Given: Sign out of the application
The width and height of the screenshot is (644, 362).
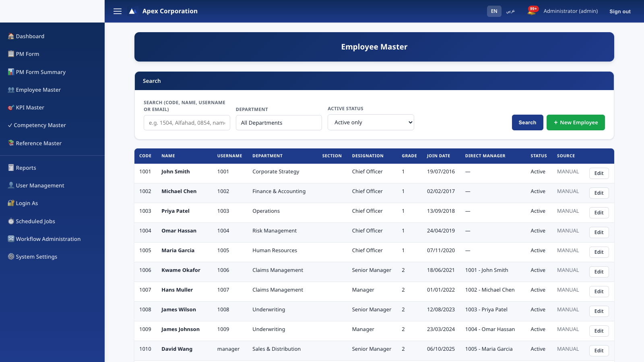Looking at the screenshot, I should coord(620,11).
